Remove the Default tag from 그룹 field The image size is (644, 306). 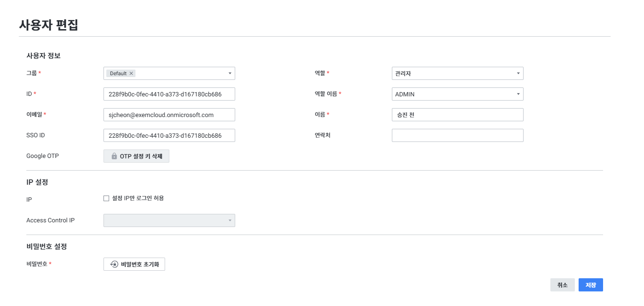[x=131, y=73]
